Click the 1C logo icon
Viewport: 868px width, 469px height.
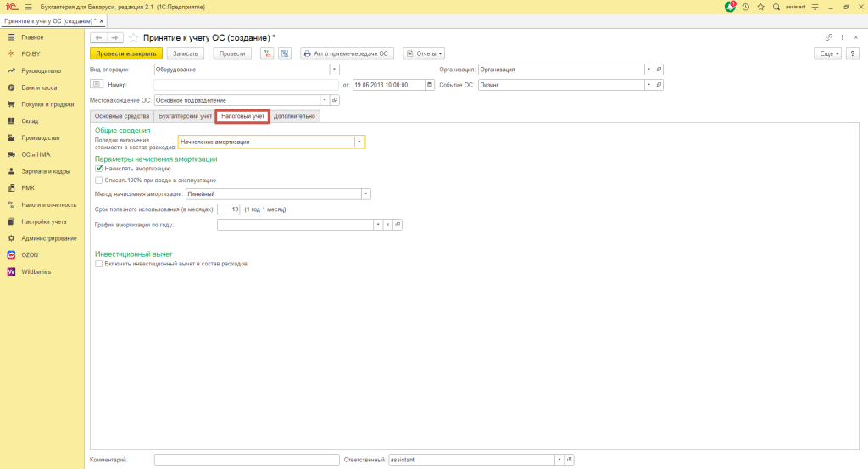[x=12, y=7]
